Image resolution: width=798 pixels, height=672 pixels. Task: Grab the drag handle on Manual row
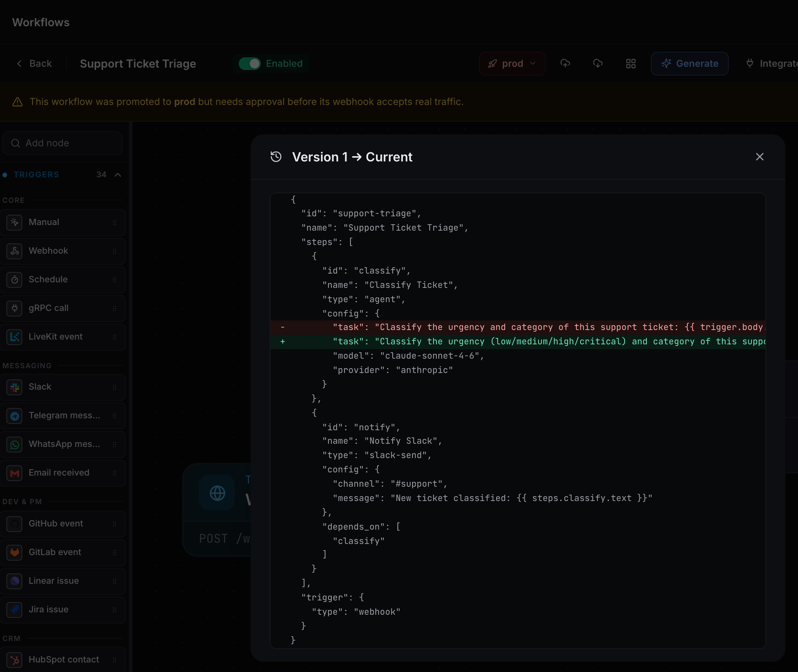115,222
